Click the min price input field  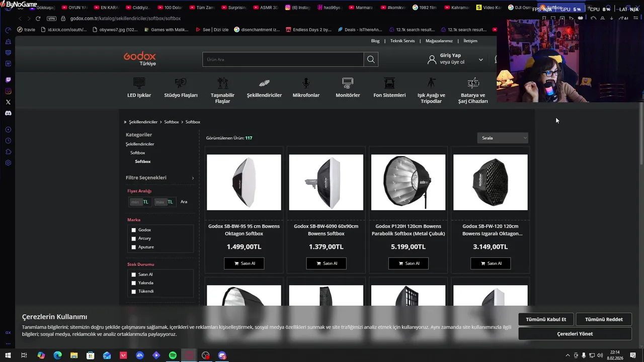click(x=135, y=202)
